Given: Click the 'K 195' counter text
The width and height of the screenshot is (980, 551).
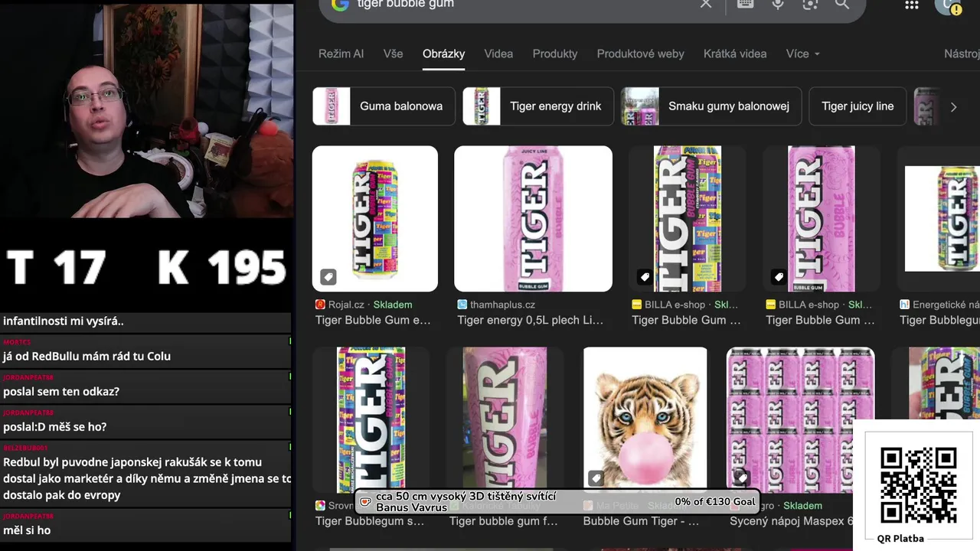Looking at the screenshot, I should [222, 269].
